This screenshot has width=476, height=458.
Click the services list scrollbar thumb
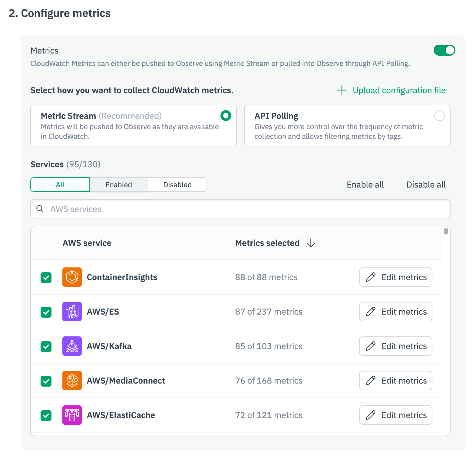(x=446, y=231)
